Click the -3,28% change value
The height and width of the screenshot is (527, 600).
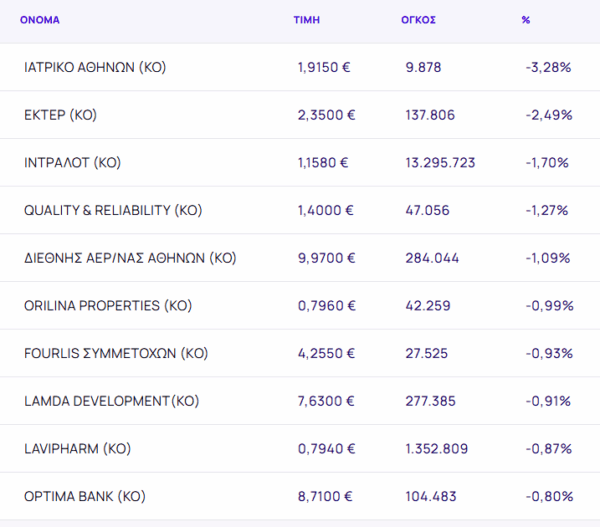pyautogui.click(x=547, y=67)
